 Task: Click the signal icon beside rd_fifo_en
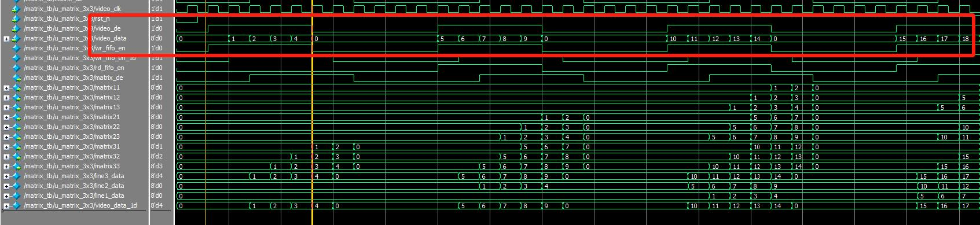[x=16, y=68]
